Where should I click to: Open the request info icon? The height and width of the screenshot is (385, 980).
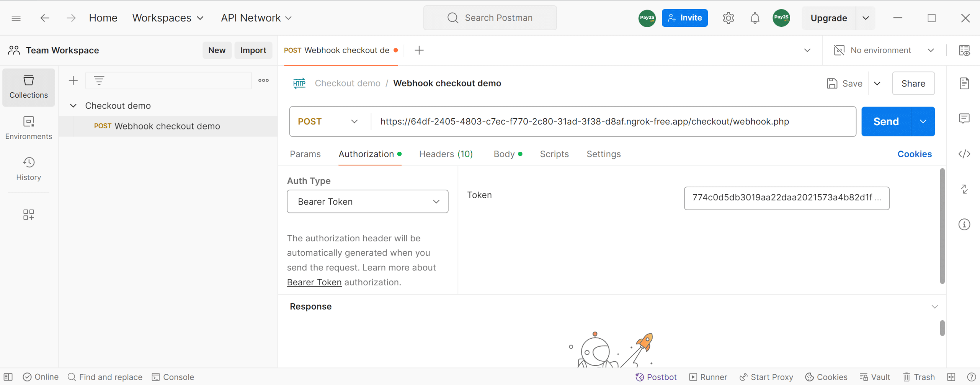coord(964,224)
